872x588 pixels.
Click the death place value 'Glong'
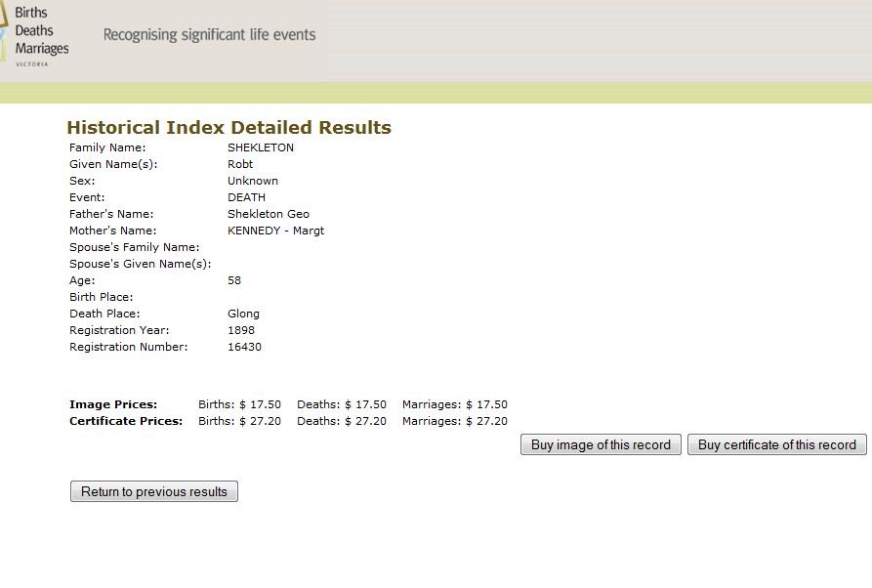pyautogui.click(x=243, y=314)
